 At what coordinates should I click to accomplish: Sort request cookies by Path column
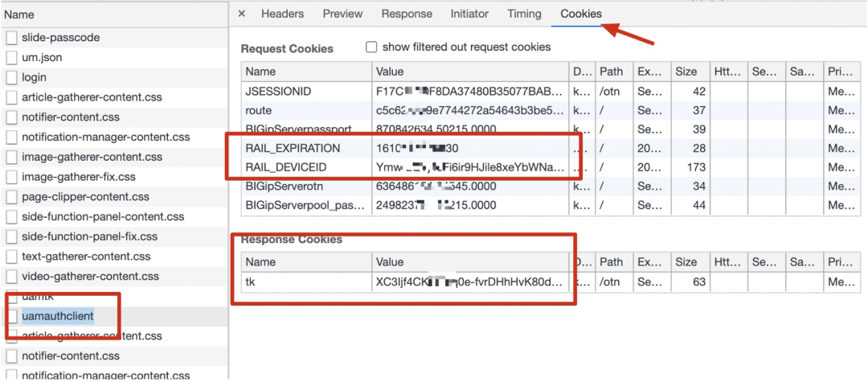point(615,72)
